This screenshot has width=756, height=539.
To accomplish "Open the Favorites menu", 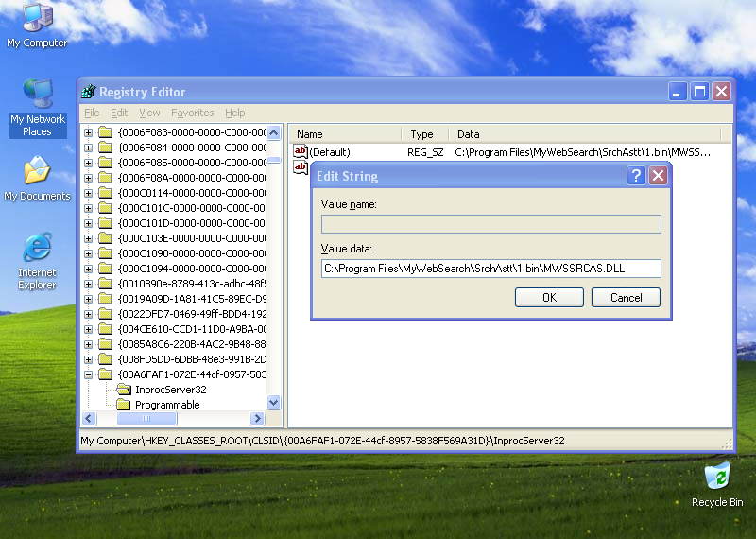I will (192, 113).
